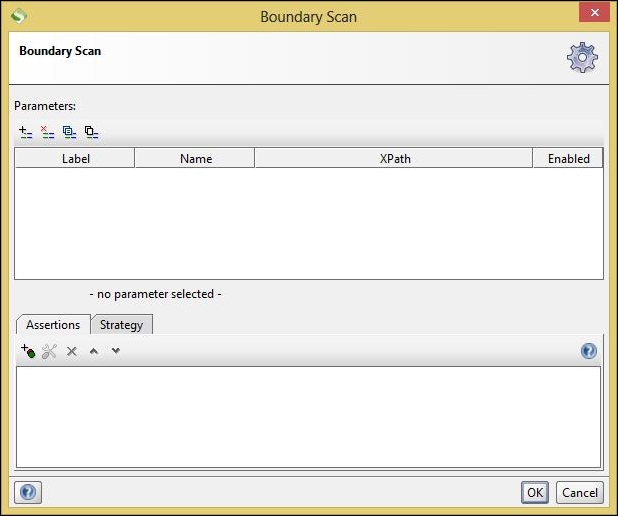618x516 pixels.
Task: Click the Label column header
Action: pos(75,158)
